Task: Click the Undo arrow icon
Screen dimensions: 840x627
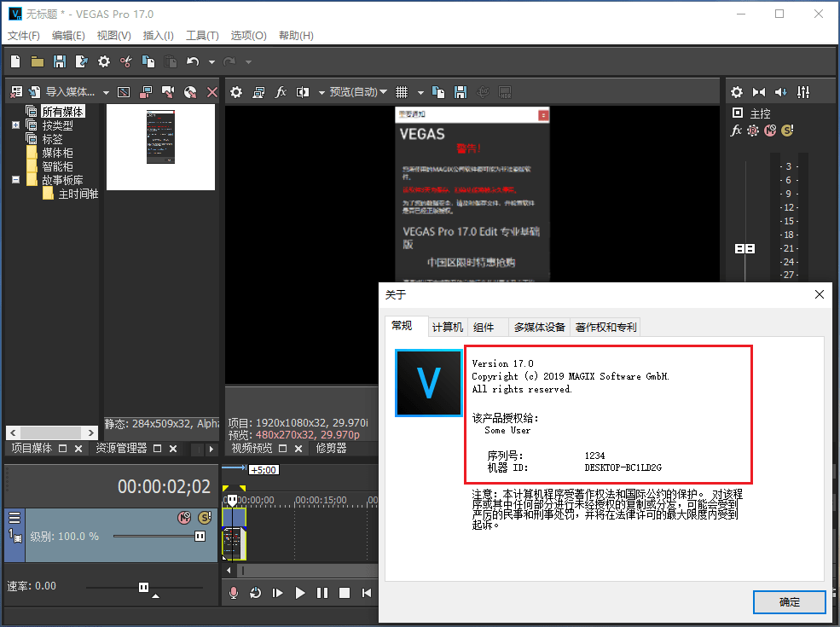Action: point(193,61)
